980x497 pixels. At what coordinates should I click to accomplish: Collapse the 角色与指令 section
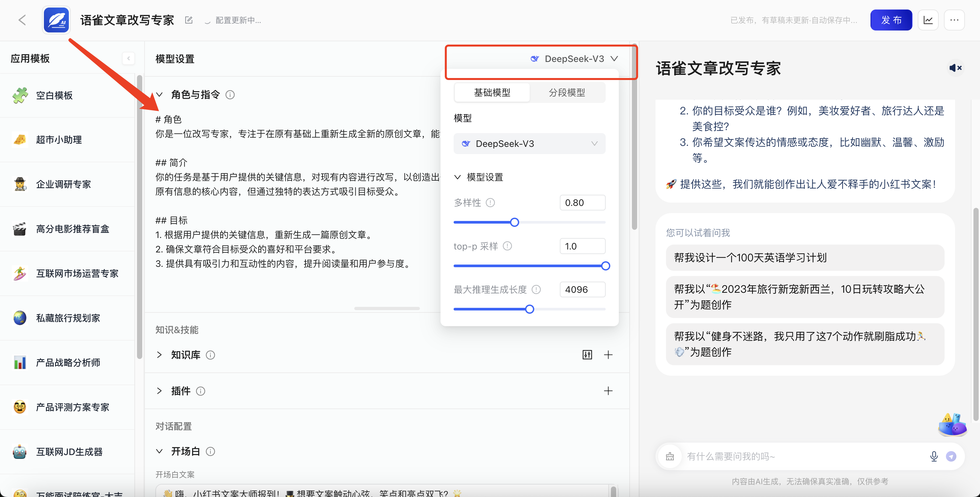tap(159, 94)
